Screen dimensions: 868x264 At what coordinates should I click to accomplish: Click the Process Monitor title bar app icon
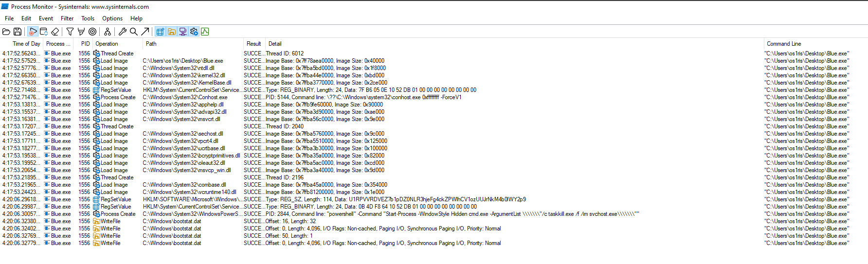coord(5,6)
